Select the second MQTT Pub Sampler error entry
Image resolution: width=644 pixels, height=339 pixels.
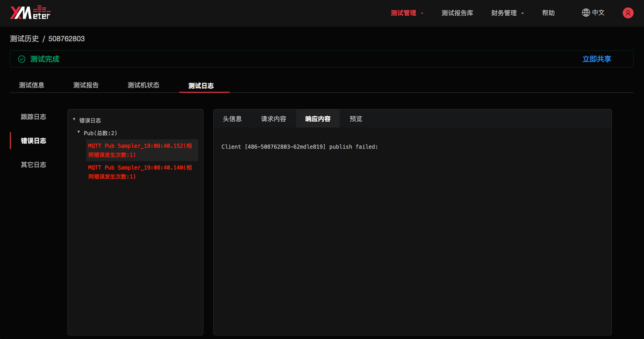tap(140, 172)
